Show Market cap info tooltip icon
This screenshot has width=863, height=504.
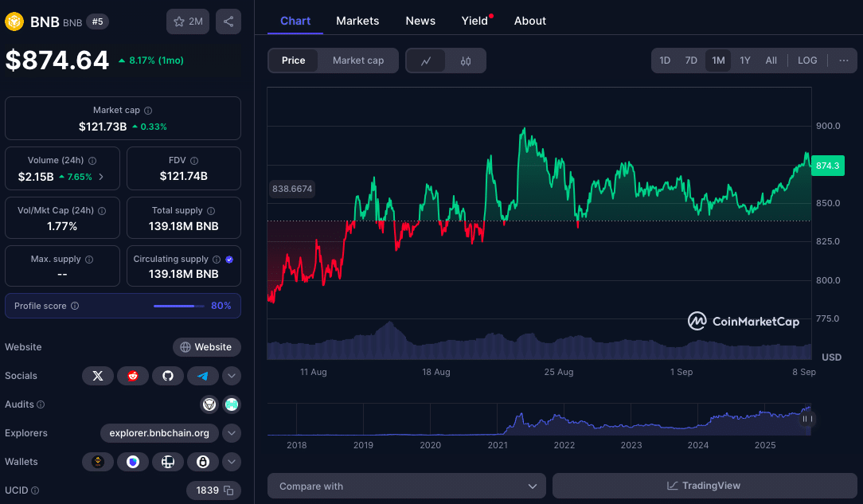148,111
